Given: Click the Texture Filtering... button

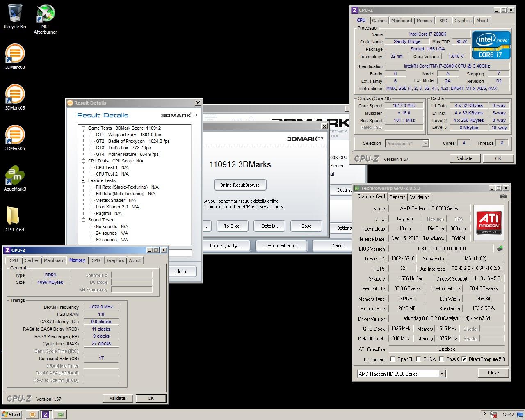Looking at the screenshot, I should pyautogui.click(x=282, y=246).
